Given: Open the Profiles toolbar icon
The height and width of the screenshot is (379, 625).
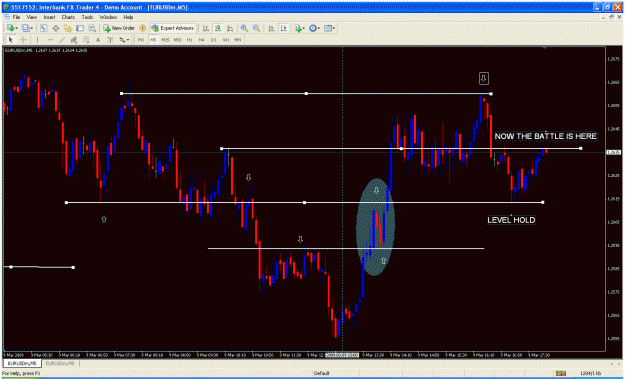Looking at the screenshot, I should click(26, 28).
